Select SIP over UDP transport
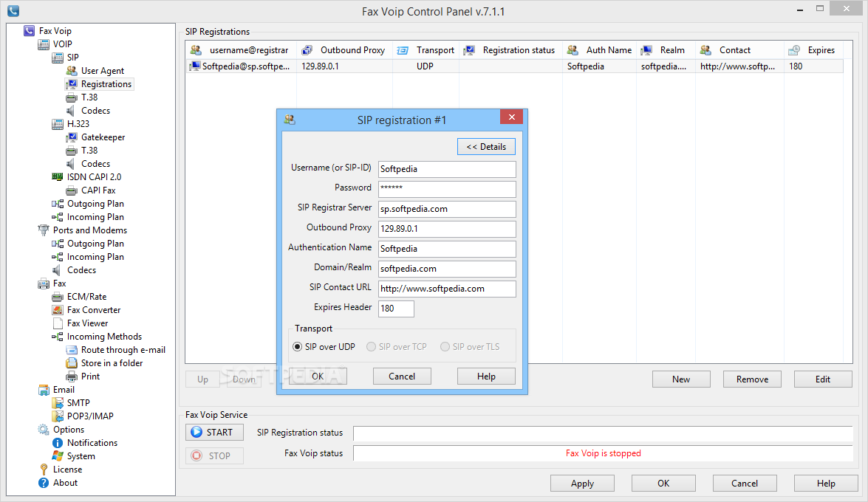This screenshot has width=868, height=502. 324,346
